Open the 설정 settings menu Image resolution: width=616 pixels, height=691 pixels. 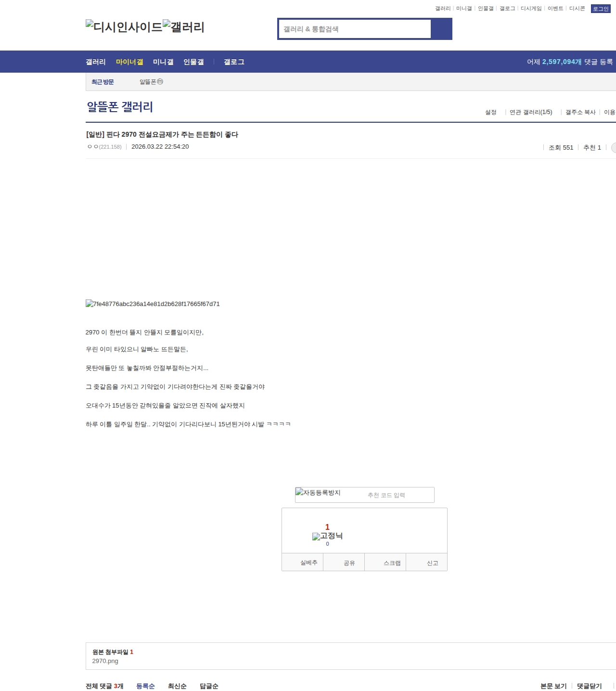click(490, 112)
